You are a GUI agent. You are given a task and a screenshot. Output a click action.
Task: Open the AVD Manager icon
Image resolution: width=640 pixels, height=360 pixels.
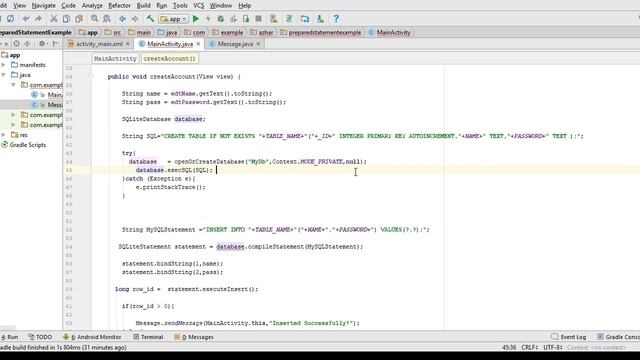274,19
